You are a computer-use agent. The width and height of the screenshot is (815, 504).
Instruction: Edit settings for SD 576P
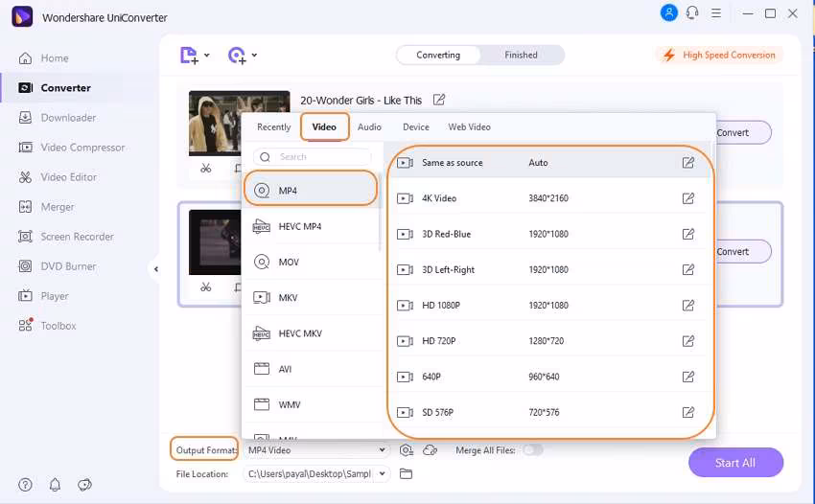click(x=688, y=413)
